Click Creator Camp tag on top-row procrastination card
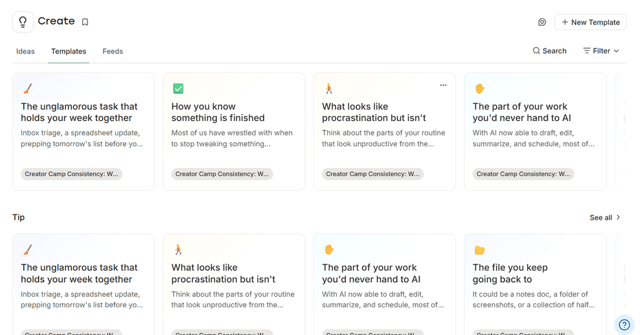Screen dimensions: 644x335 click(x=372, y=174)
